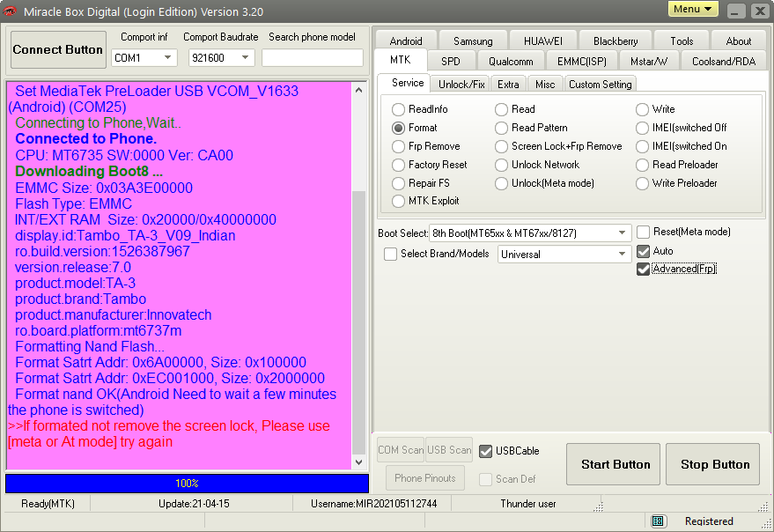The image size is (774, 532).
Task: Switch to the HUAWEI tab
Action: point(543,41)
